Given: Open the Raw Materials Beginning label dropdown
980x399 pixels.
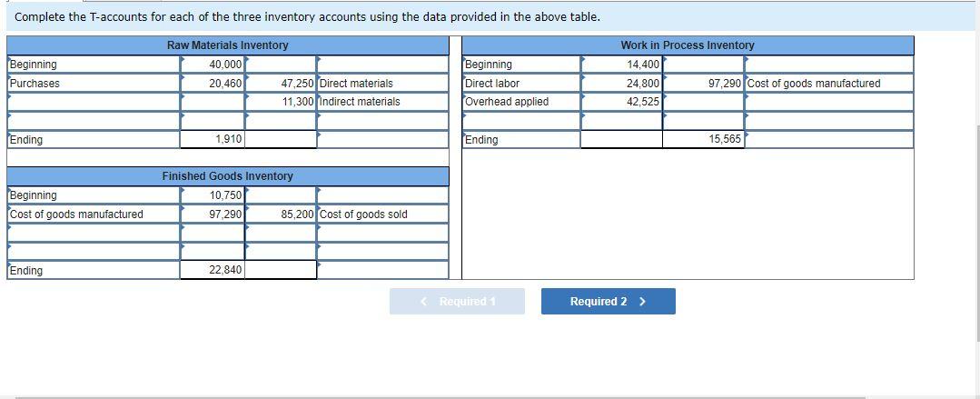Looking at the screenshot, I should [x=94, y=65].
